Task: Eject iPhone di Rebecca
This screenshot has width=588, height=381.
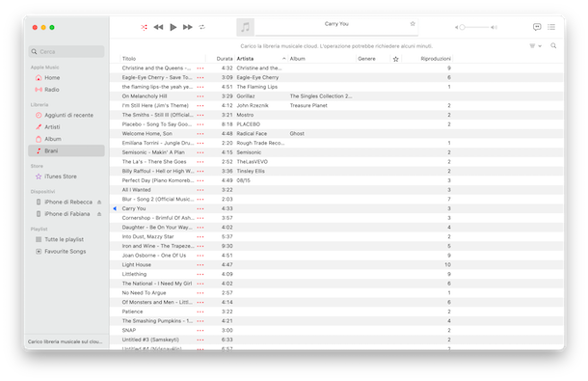Action: tap(99, 203)
